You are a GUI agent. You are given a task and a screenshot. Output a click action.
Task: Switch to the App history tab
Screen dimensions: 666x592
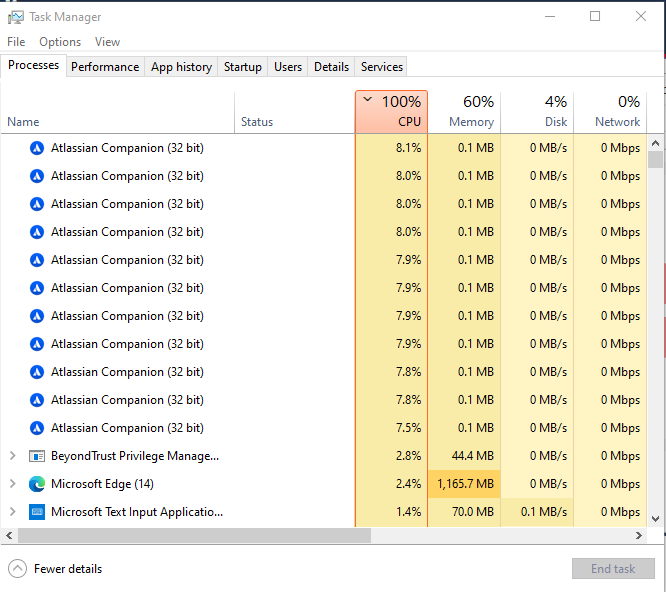(181, 67)
